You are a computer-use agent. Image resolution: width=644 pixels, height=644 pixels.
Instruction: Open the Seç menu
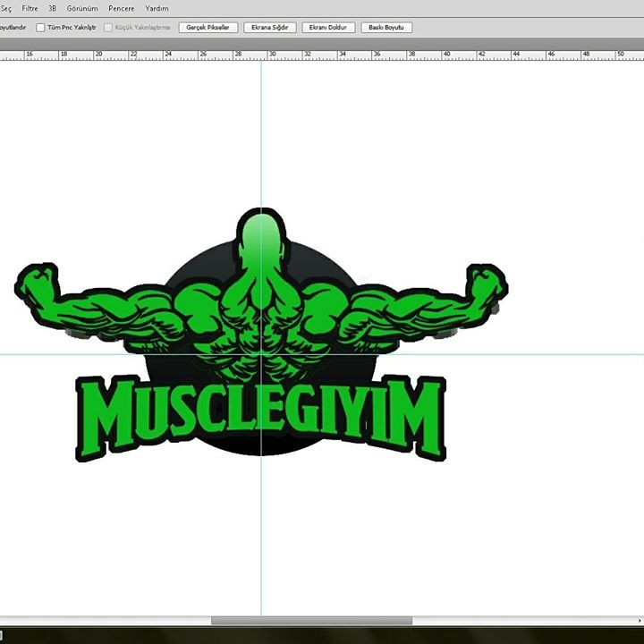(5, 8)
